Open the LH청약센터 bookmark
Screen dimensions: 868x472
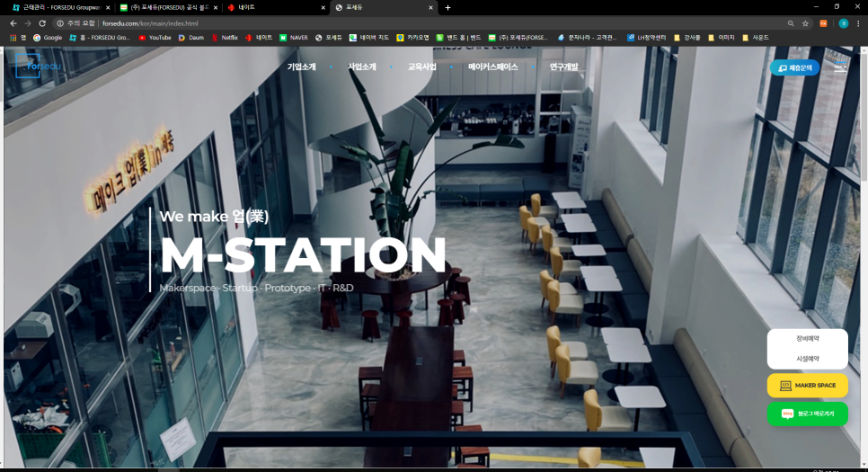(646, 38)
